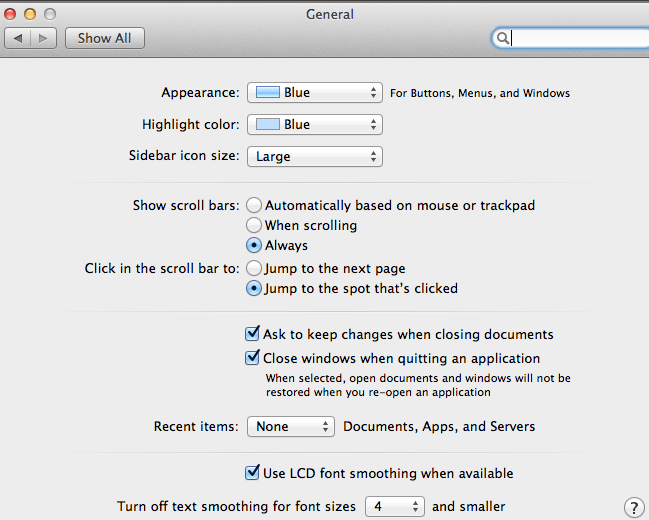Click the 'and smaller' text
The image size is (649, 520).
tap(469, 506)
